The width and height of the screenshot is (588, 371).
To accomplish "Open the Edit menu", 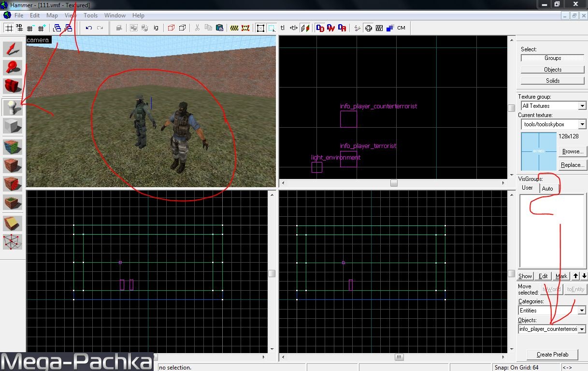I will tap(35, 15).
